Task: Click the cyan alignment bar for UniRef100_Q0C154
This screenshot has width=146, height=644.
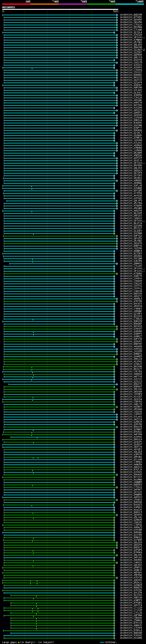Action: tap(59, 593)
